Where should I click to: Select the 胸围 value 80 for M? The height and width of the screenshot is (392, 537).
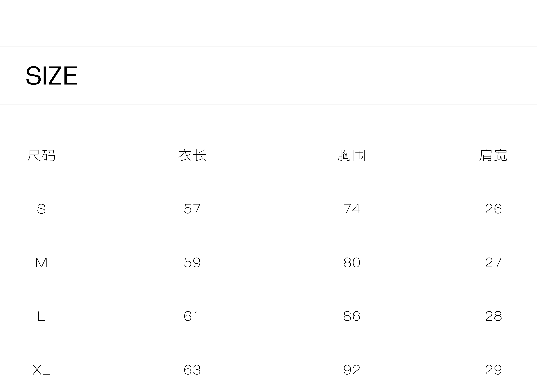(352, 262)
